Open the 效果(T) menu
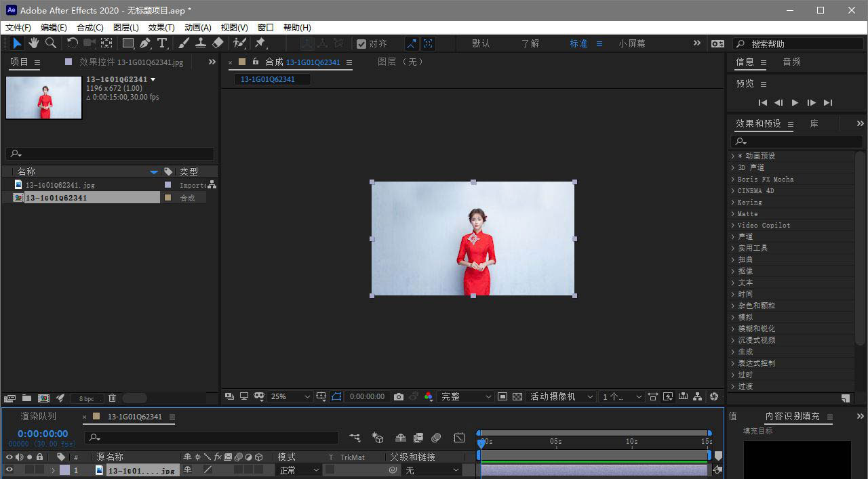 tap(161, 28)
